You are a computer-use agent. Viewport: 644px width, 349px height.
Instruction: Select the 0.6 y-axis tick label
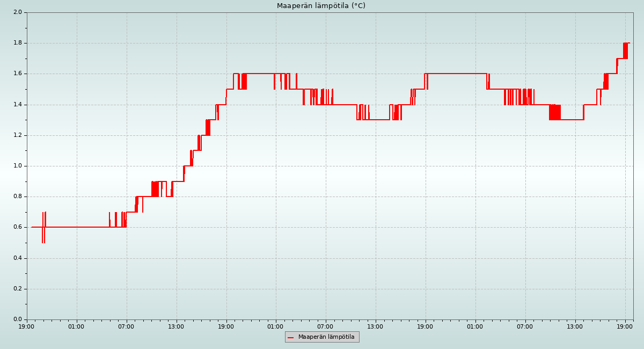[x=17, y=227]
